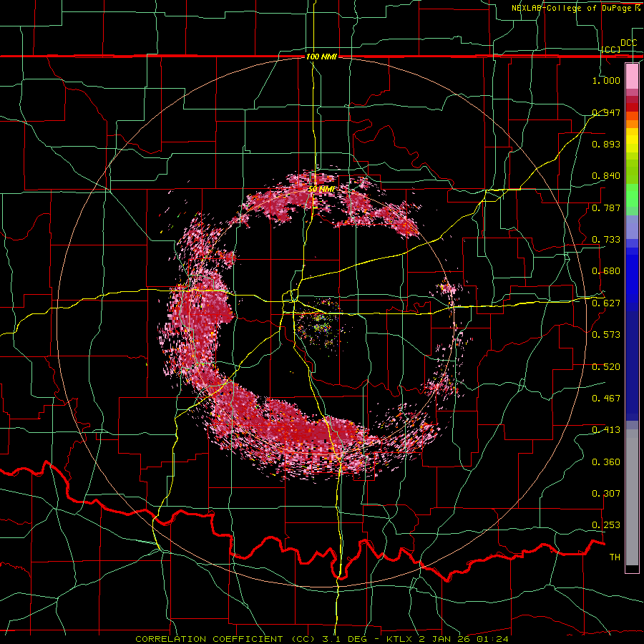Click the 0.840 scale value
644x644 pixels.
click(x=606, y=176)
